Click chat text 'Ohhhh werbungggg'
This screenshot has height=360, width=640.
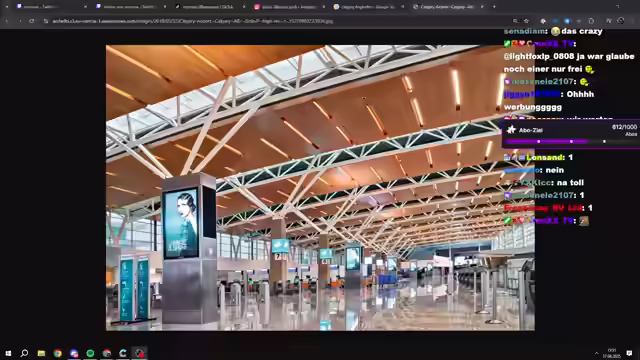point(549,100)
